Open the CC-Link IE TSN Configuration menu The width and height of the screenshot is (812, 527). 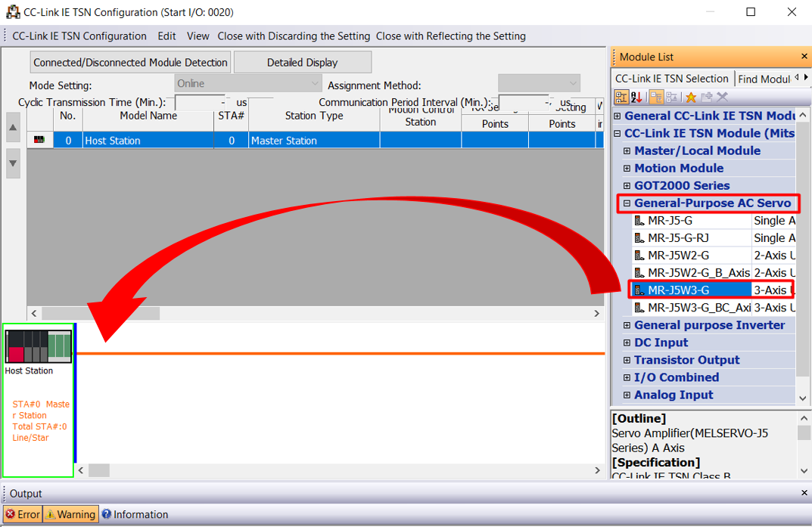[79, 36]
